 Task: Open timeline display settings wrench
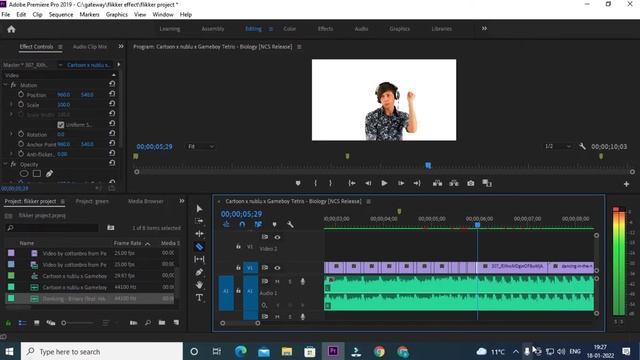(290, 224)
